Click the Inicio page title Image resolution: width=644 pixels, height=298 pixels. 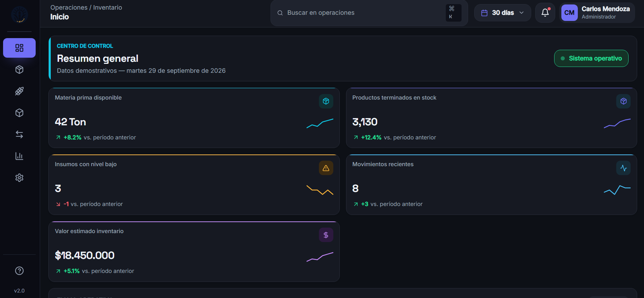coord(60,17)
